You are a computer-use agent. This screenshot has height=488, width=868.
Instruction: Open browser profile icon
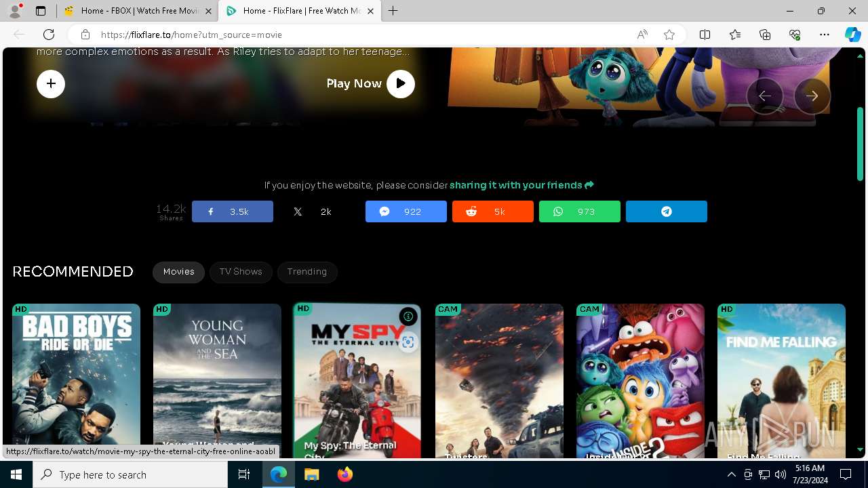point(15,11)
